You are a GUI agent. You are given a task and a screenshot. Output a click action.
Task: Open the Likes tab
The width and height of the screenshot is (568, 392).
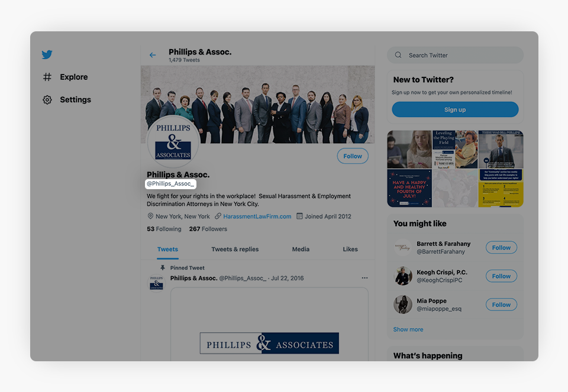point(350,249)
